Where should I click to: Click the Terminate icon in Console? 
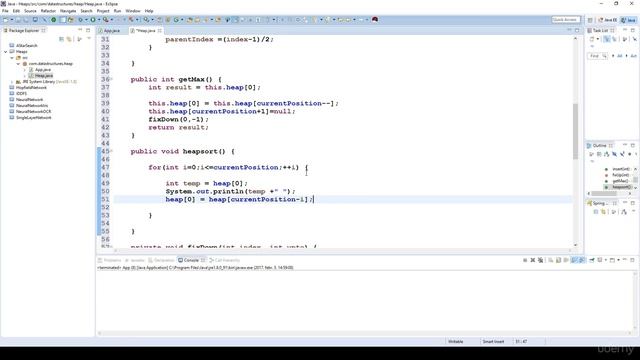525,260
